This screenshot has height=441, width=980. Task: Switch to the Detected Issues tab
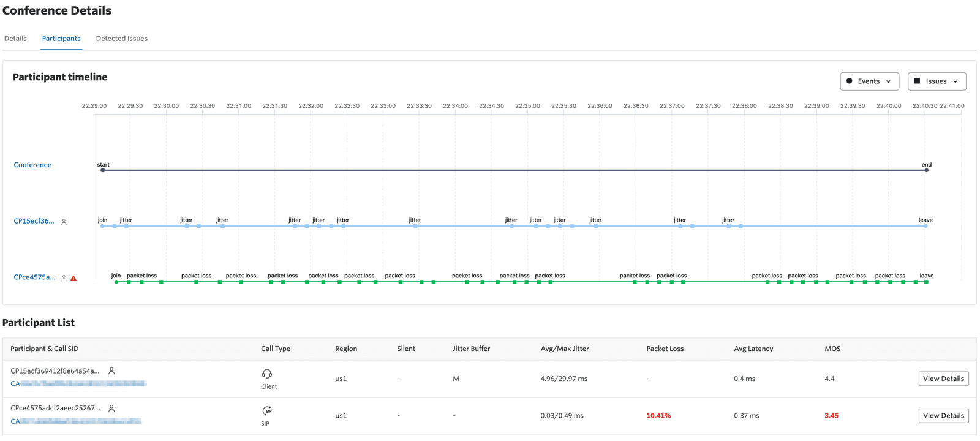(x=121, y=39)
